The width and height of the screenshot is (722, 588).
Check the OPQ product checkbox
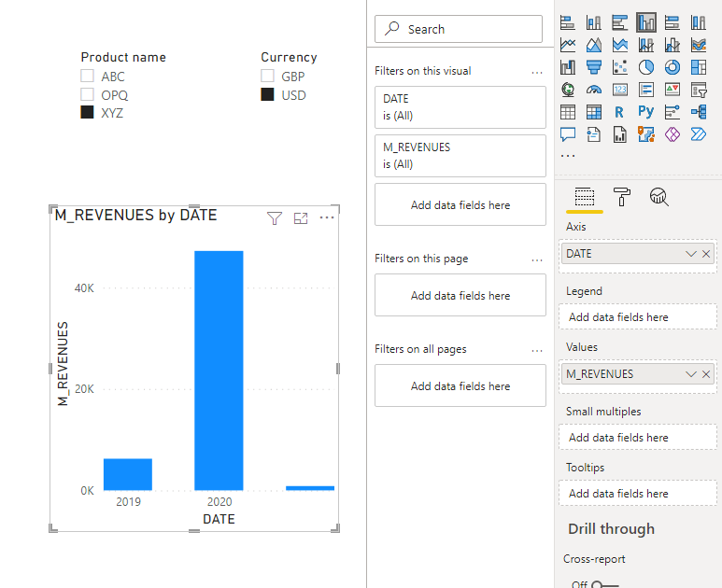coord(87,94)
